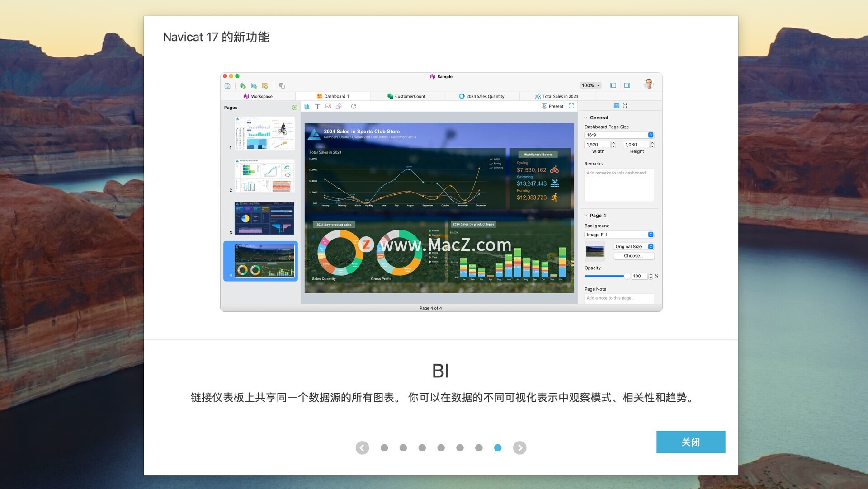Click the Remarks text area
868x489 pixels.
pyautogui.click(x=619, y=185)
